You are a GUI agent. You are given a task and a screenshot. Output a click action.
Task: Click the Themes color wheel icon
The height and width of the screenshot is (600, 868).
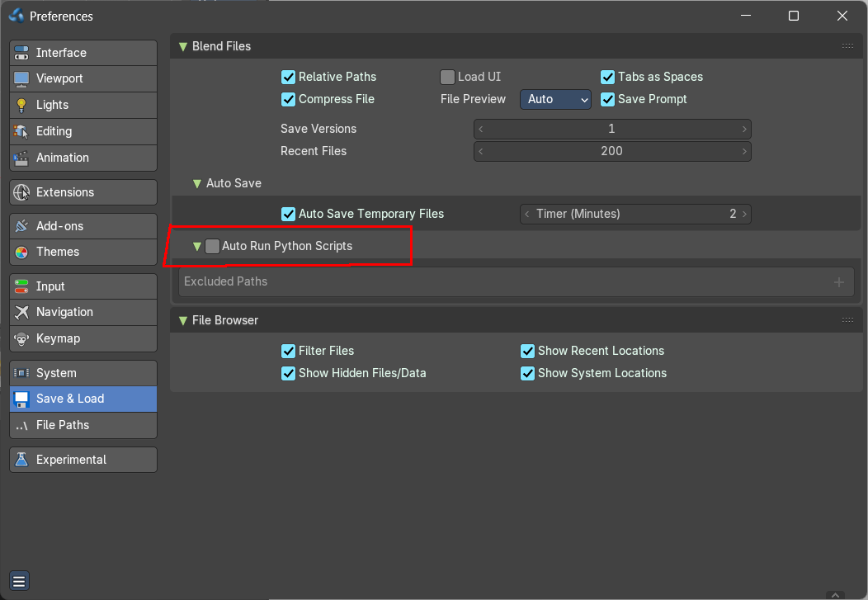coord(21,252)
